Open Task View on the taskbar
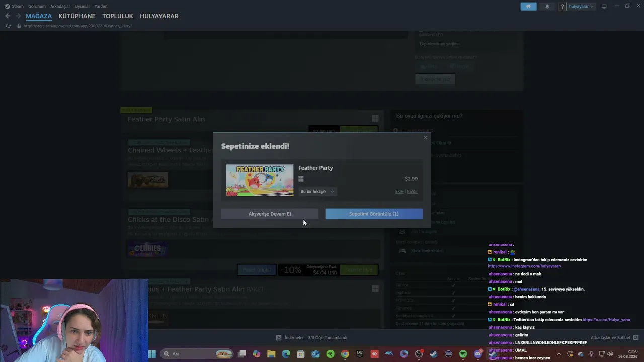This screenshot has width=644, height=362. coord(242,354)
